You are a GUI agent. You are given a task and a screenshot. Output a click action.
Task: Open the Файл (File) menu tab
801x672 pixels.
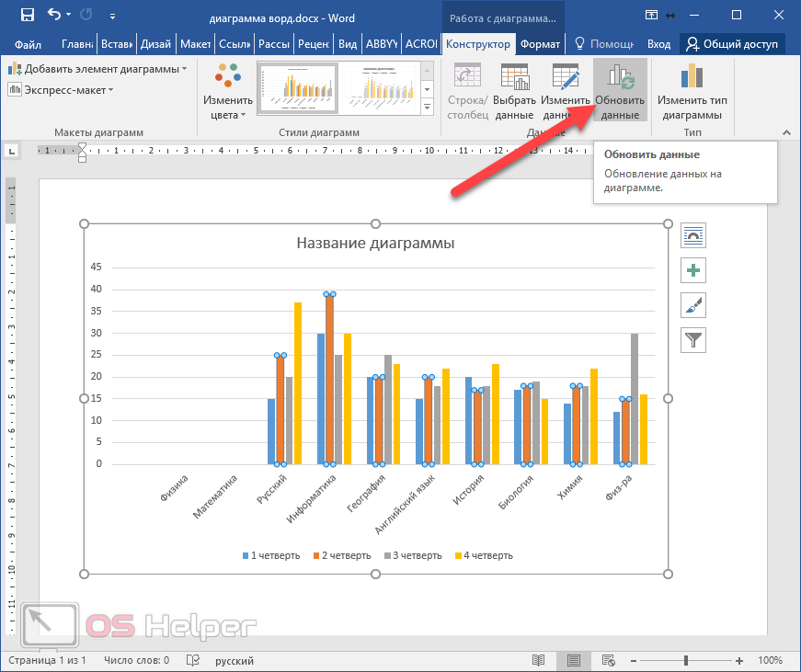(x=28, y=44)
